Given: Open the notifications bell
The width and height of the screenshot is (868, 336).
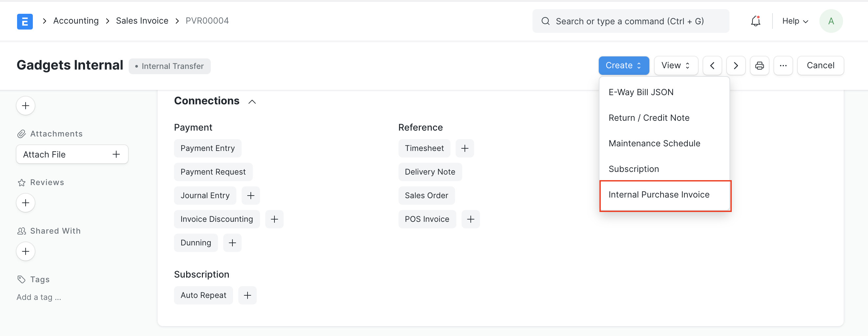Looking at the screenshot, I should (x=755, y=21).
